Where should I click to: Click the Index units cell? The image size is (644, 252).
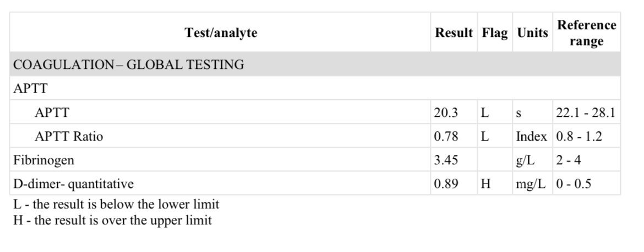531,136
